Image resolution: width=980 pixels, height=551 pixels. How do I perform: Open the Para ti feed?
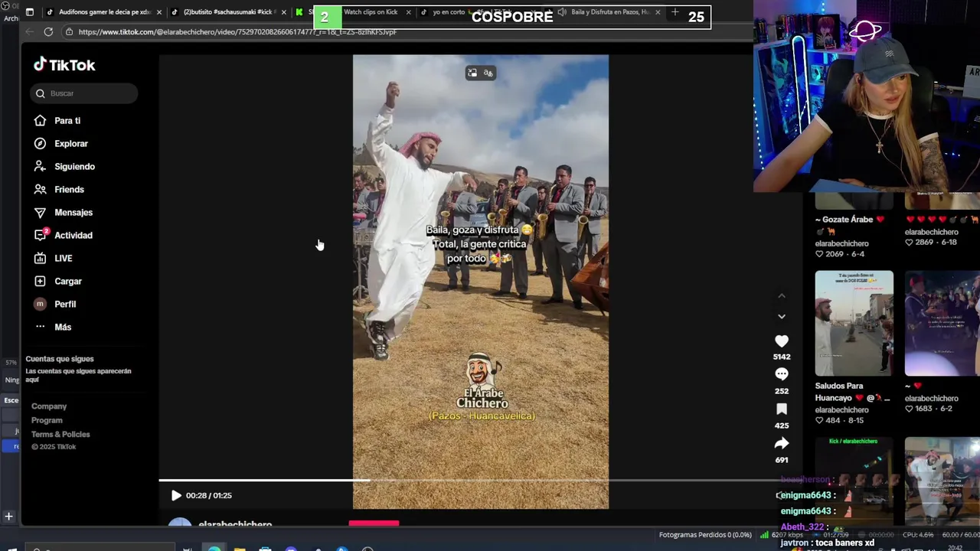point(67,121)
